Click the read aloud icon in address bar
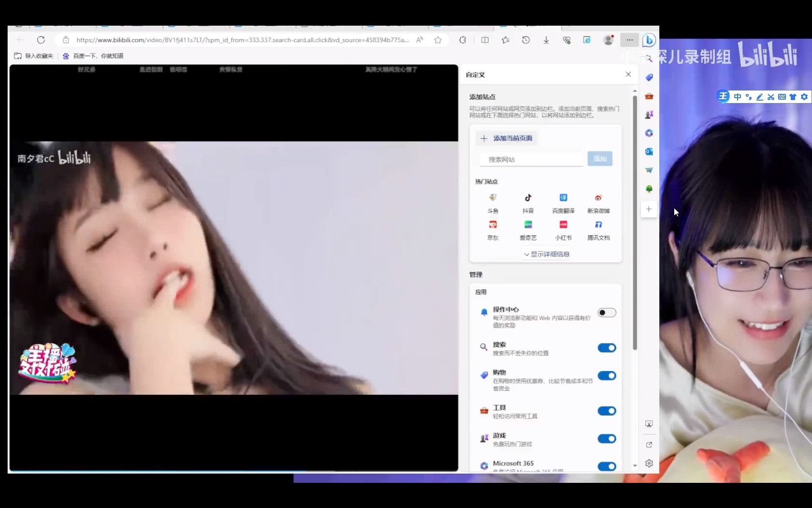812x508 pixels. [x=420, y=40]
